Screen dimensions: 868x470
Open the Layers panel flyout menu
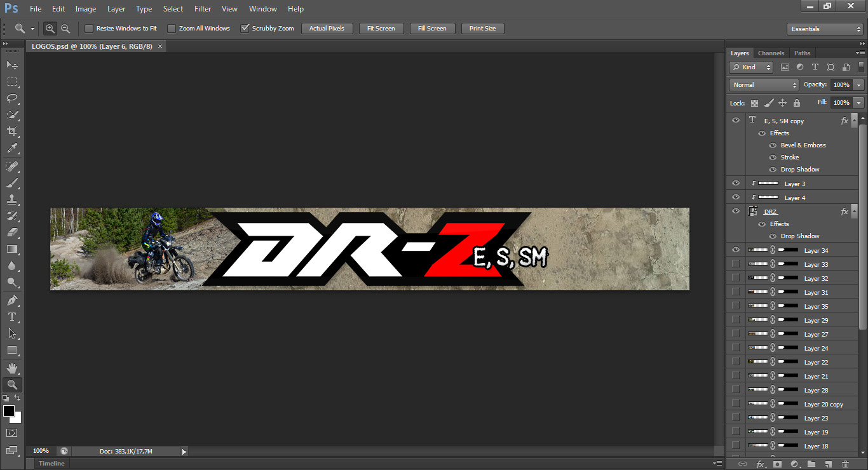pyautogui.click(x=860, y=53)
